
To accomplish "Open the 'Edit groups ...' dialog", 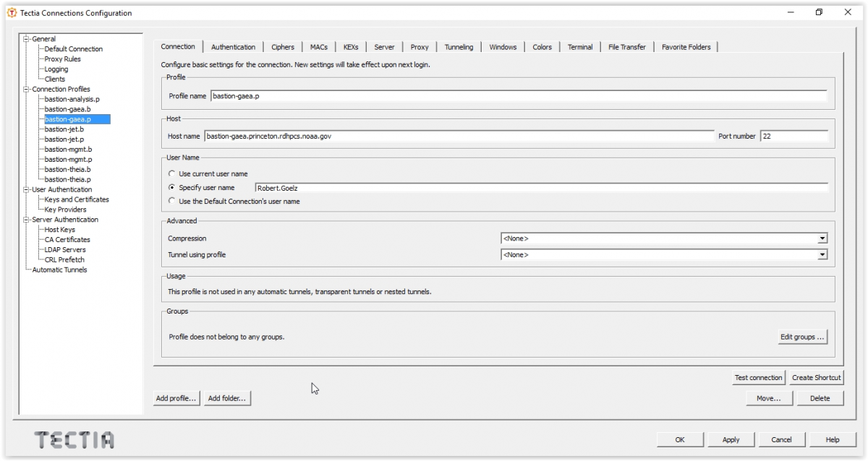I will [801, 337].
